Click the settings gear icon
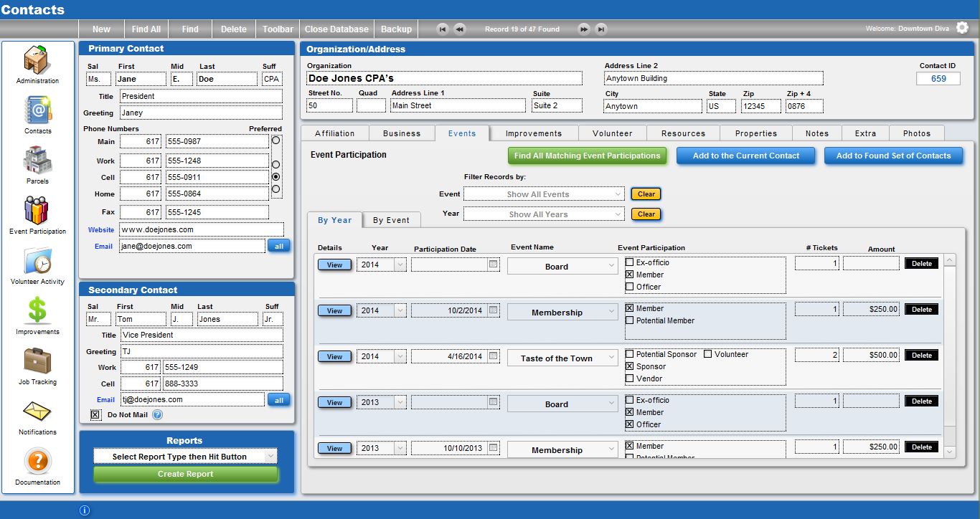Screen dimensions: 980x519 click(962, 28)
